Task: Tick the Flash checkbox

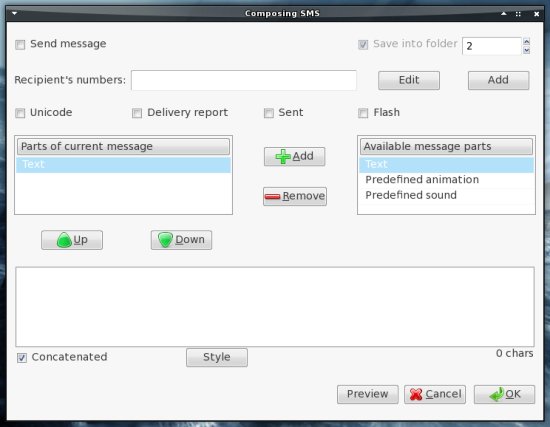Action: (x=363, y=113)
